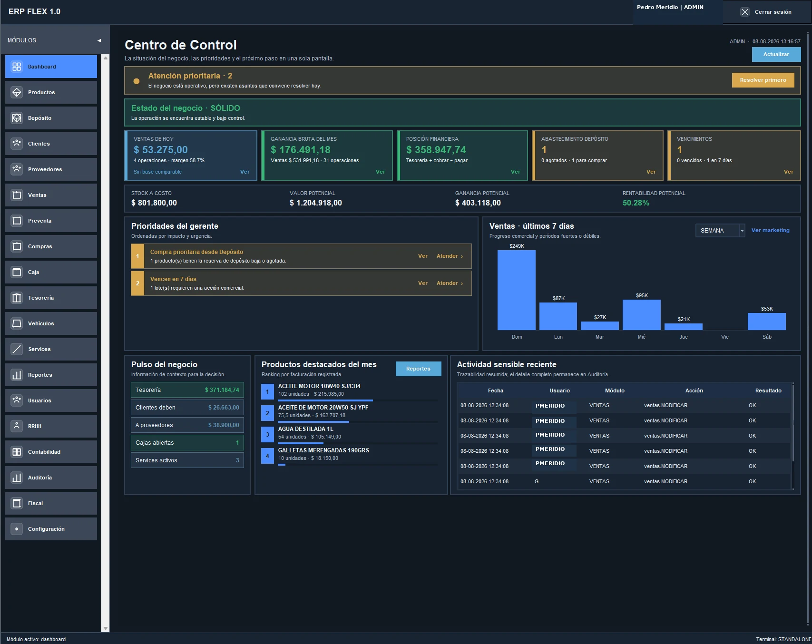This screenshot has height=644, width=812.
Task: Open the Dashboard module icon
Action: coord(17,67)
